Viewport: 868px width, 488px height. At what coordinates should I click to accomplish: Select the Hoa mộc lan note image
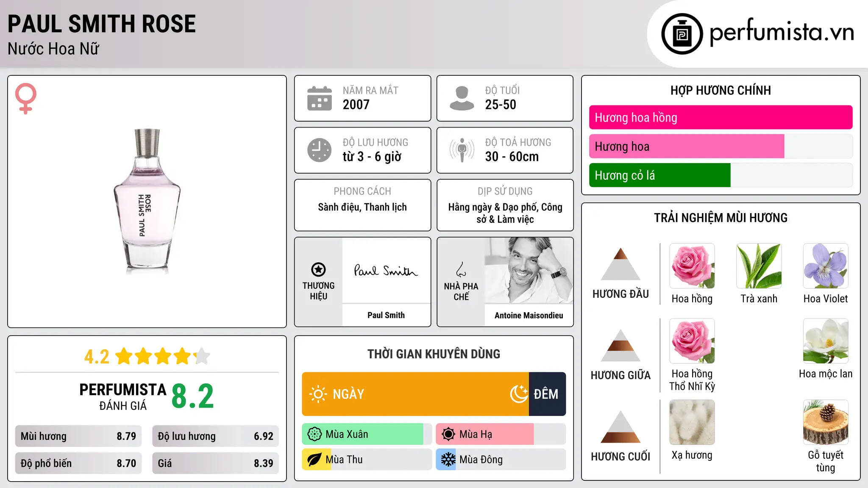tap(826, 341)
